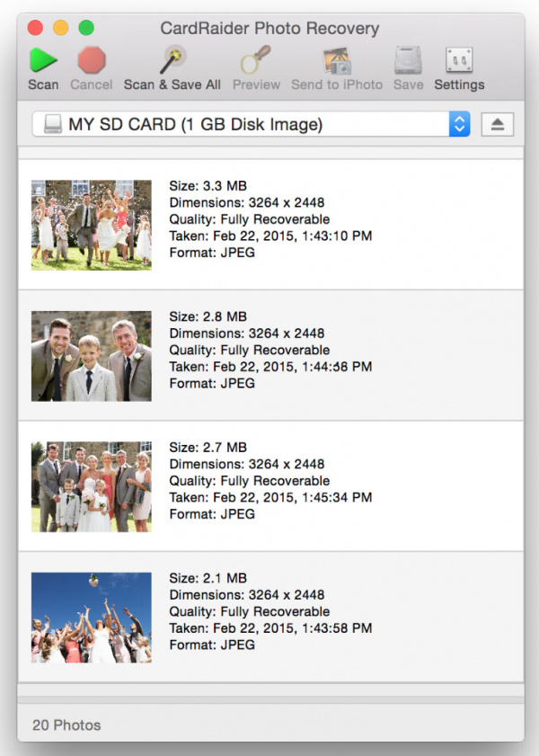Click the green window zoom button

(x=86, y=28)
